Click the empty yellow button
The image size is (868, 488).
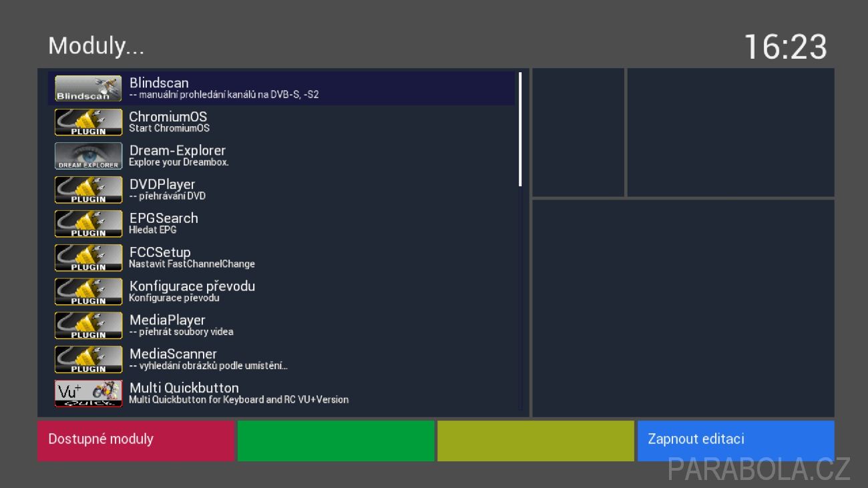pos(535,441)
